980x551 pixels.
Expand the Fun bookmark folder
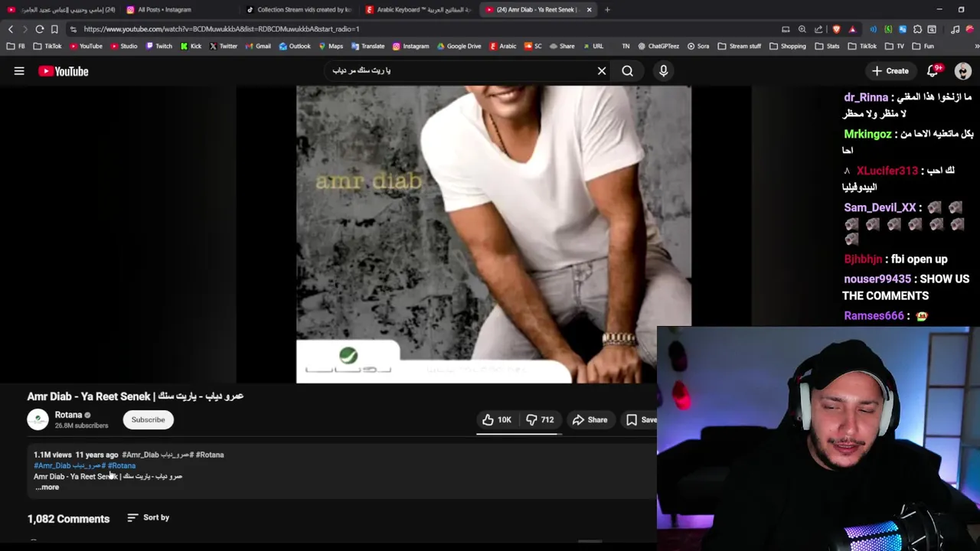[923, 46]
